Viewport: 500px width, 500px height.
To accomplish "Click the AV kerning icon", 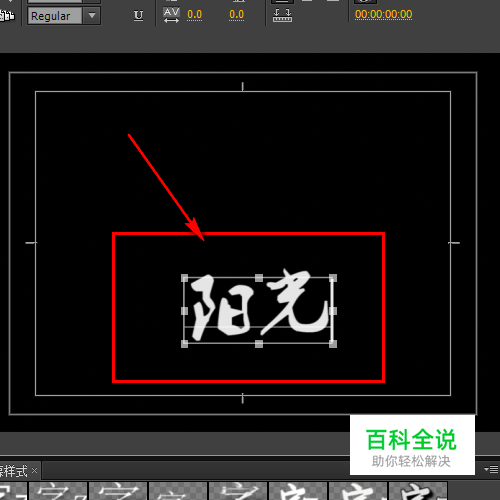I will click(171, 15).
